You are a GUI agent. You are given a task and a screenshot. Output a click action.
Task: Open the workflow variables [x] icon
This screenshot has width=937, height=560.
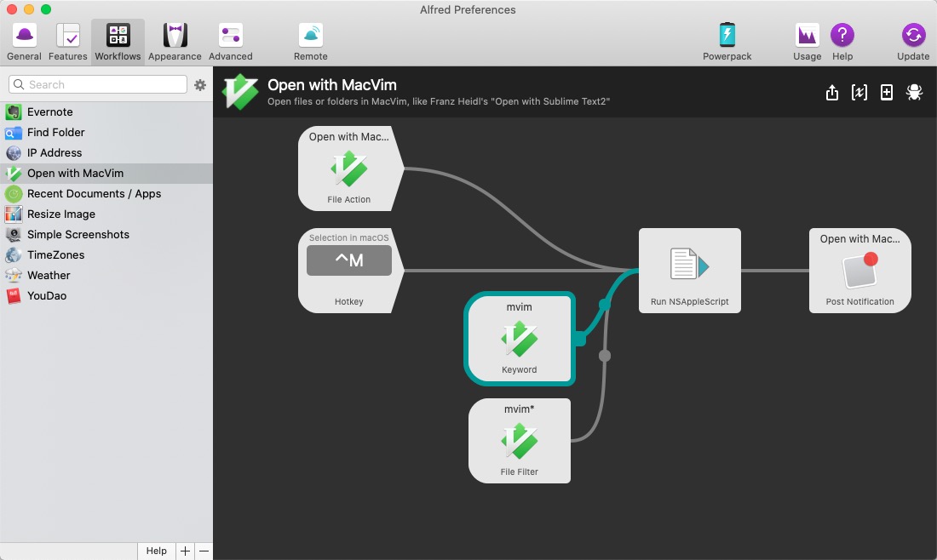tap(859, 92)
